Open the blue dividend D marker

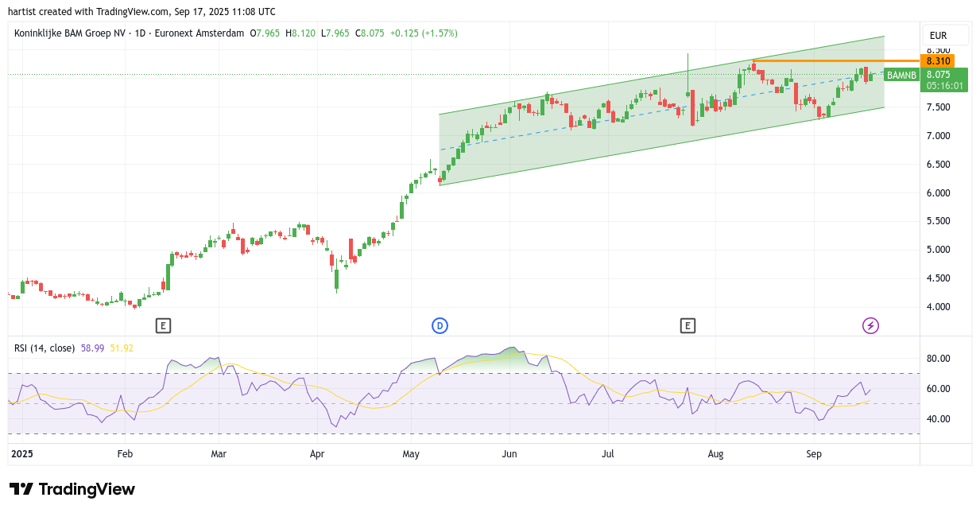440,325
